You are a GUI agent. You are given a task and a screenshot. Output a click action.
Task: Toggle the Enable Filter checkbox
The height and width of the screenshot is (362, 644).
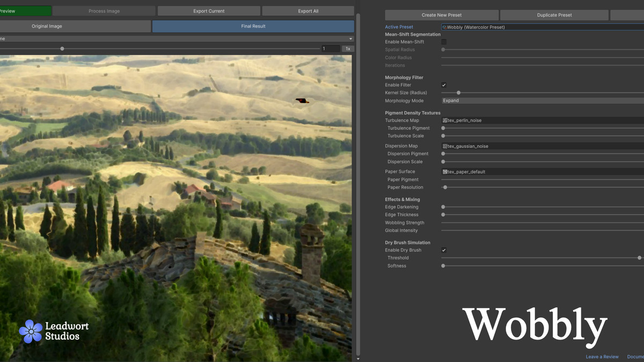coord(444,85)
